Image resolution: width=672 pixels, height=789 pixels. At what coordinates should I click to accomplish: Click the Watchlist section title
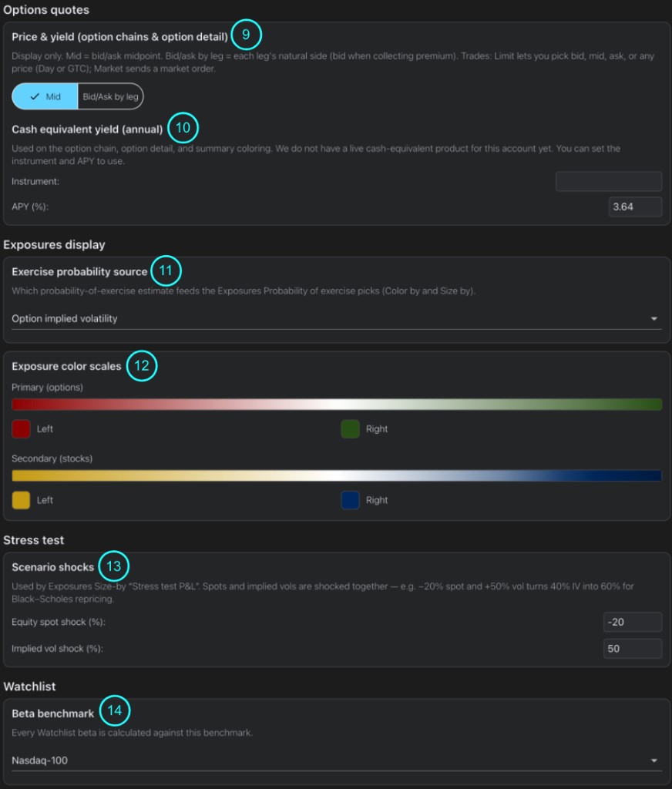coord(30,687)
